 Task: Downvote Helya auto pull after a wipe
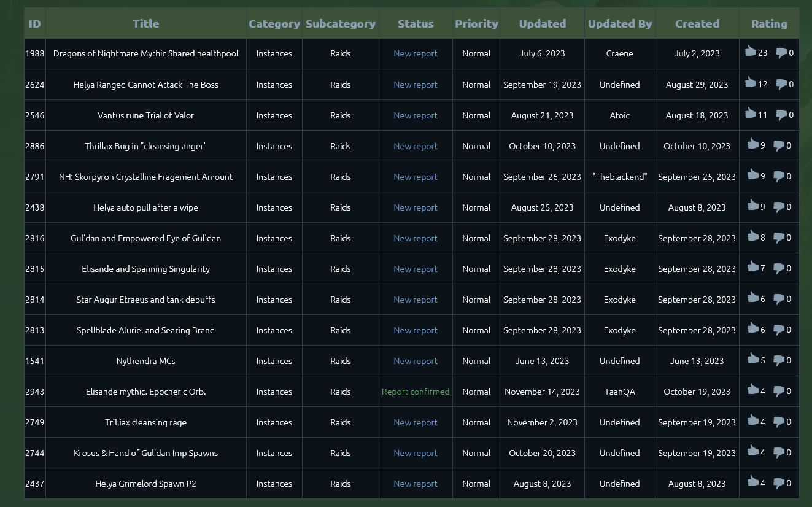coord(778,207)
